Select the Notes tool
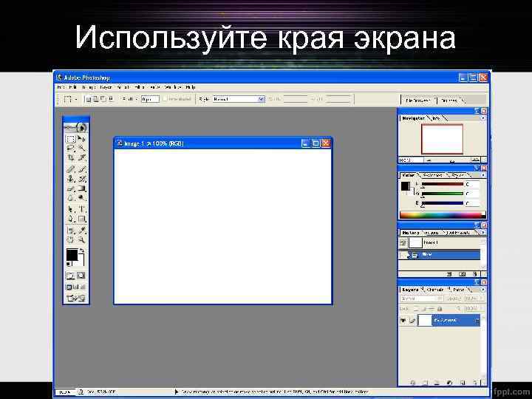This screenshot has width=532, height=399. (x=71, y=231)
